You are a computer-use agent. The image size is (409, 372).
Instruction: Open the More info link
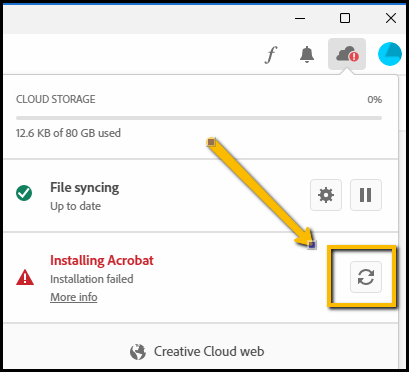[x=74, y=297]
